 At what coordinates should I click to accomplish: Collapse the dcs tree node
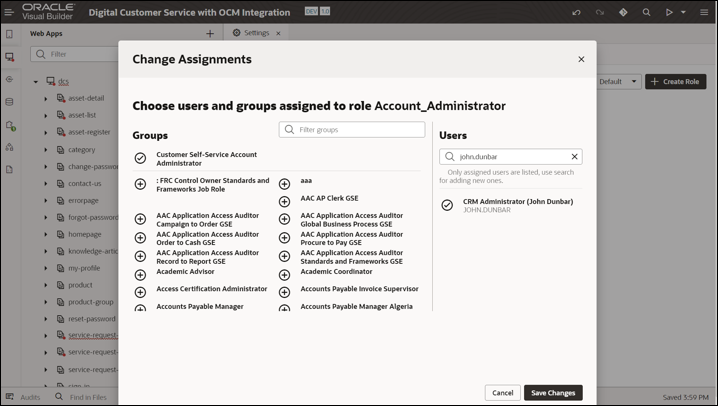[x=35, y=82]
